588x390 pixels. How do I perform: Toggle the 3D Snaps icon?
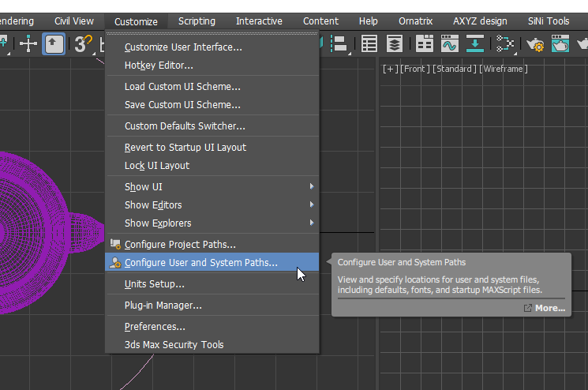(x=83, y=44)
